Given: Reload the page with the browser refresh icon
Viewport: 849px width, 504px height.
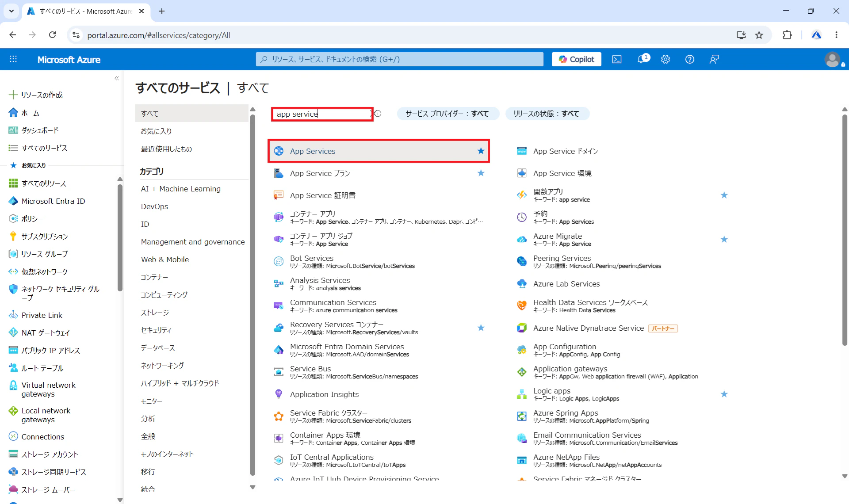Looking at the screenshot, I should (52, 35).
